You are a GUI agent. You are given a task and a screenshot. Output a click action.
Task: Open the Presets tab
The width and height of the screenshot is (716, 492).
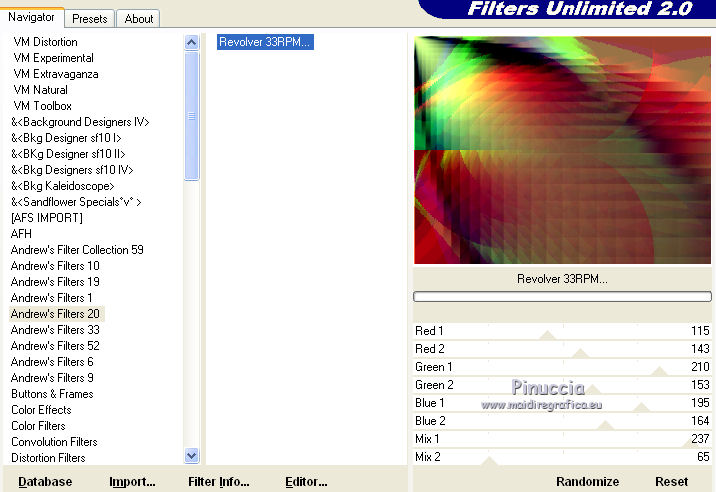tap(90, 19)
